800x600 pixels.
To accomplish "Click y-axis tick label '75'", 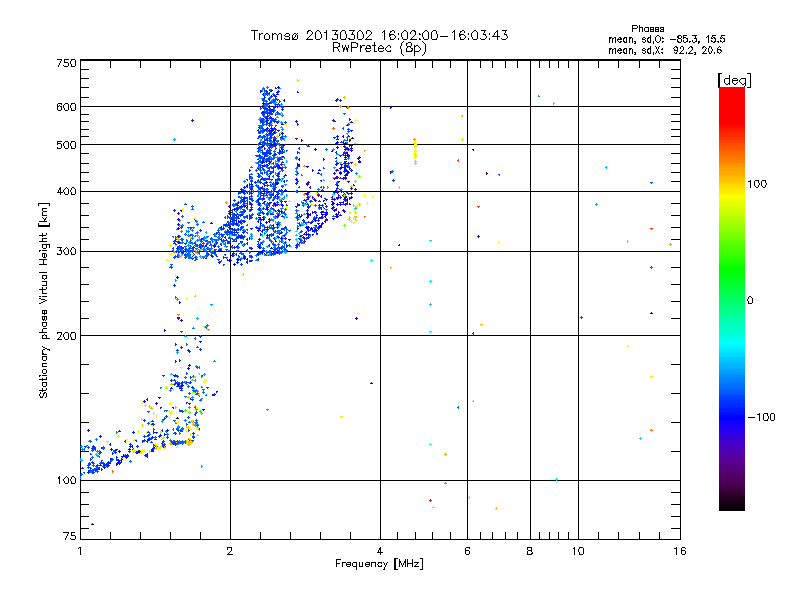I will [70, 536].
